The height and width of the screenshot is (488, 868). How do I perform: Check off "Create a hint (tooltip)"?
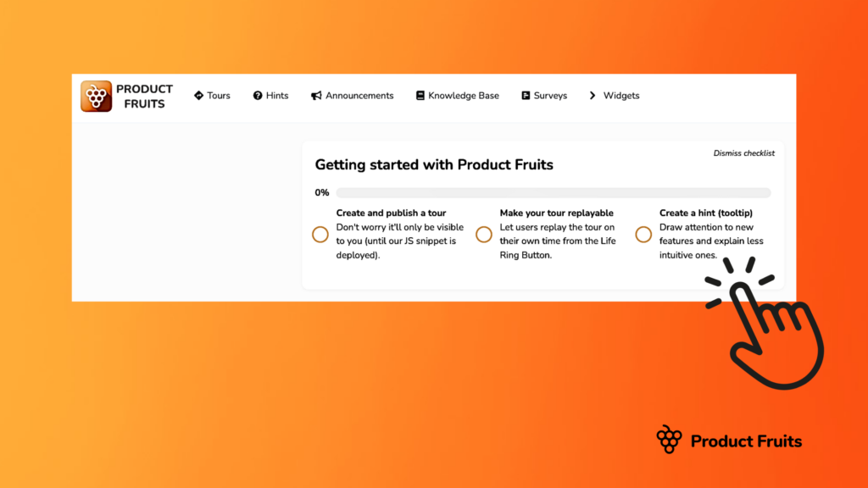[644, 234]
